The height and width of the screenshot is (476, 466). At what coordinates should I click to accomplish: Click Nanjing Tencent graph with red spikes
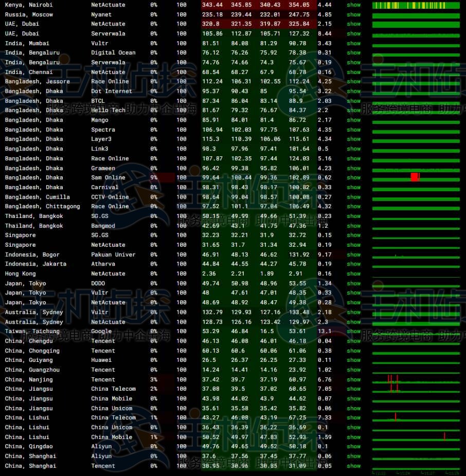[x=416, y=379]
